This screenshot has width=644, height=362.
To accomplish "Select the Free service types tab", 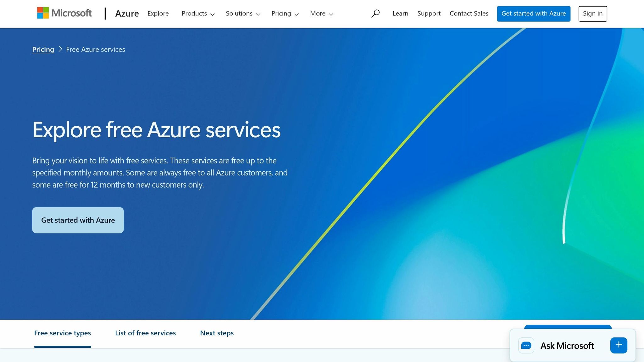I will pyautogui.click(x=63, y=333).
